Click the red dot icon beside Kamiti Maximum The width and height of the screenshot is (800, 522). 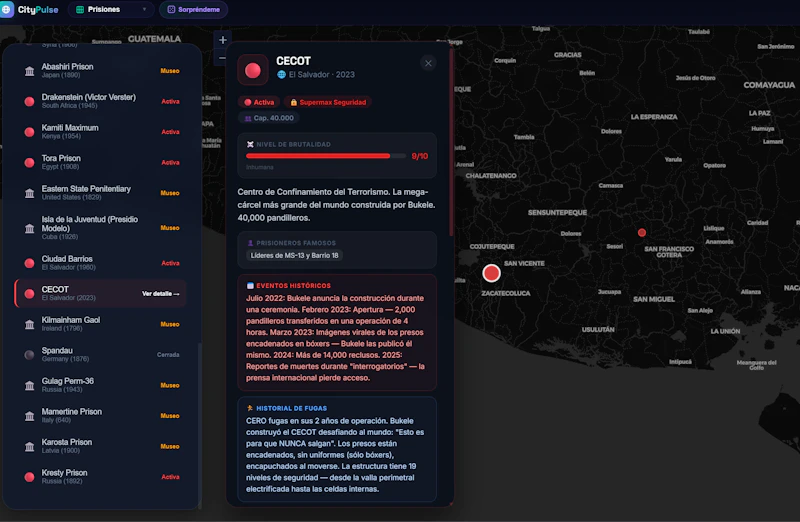pyautogui.click(x=30, y=132)
